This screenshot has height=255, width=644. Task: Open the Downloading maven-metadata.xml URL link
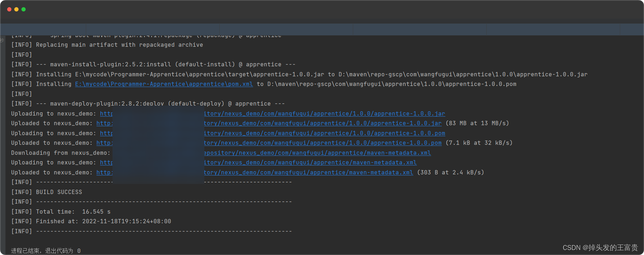[317, 153]
